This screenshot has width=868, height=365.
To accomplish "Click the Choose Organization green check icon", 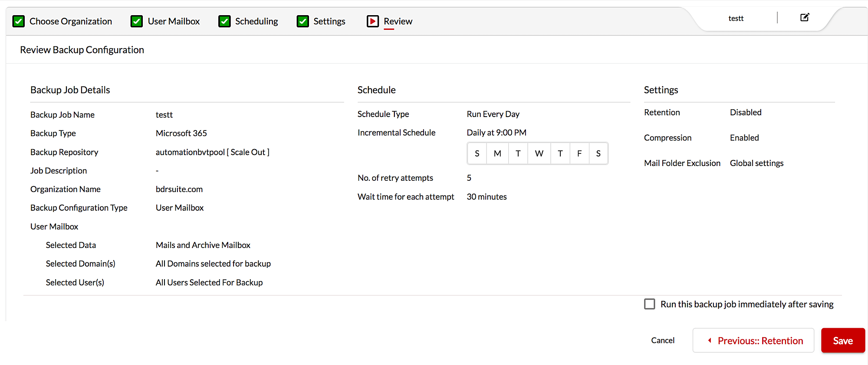I will pyautogui.click(x=19, y=21).
